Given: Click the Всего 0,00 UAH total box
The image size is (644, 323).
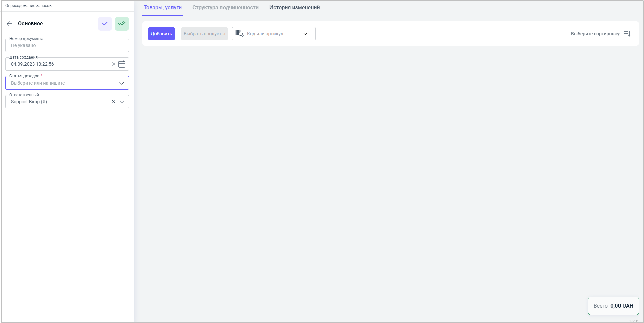Looking at the screenshot, I should point(613,306).
